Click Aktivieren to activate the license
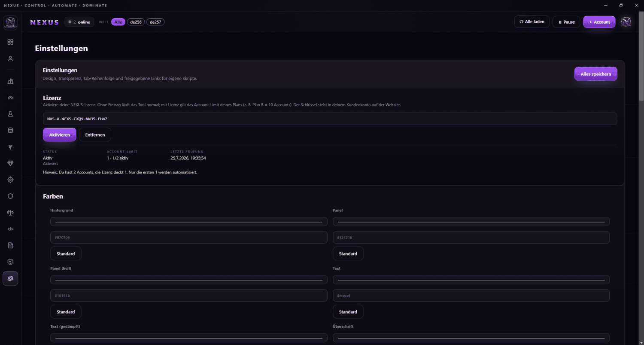 60,135
